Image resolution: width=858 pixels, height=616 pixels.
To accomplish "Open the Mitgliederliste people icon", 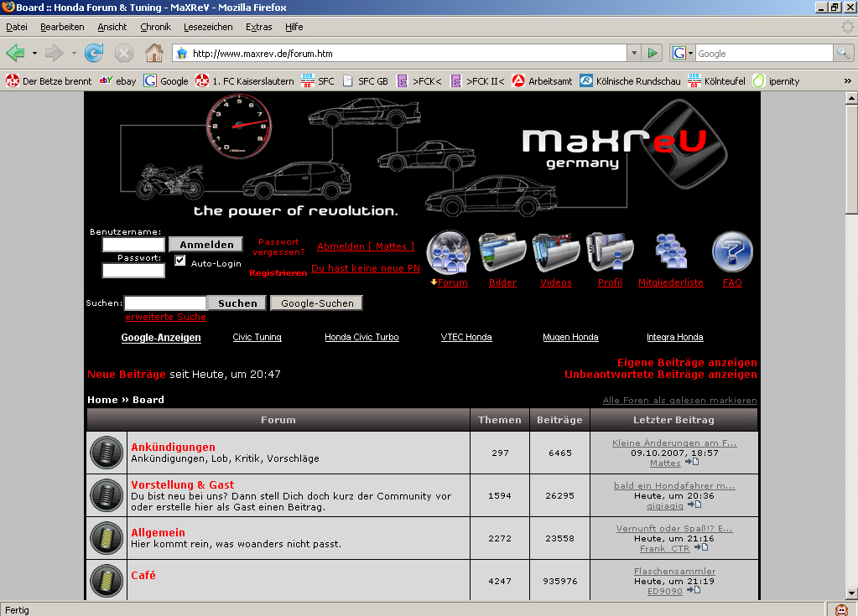I will 670,251.
